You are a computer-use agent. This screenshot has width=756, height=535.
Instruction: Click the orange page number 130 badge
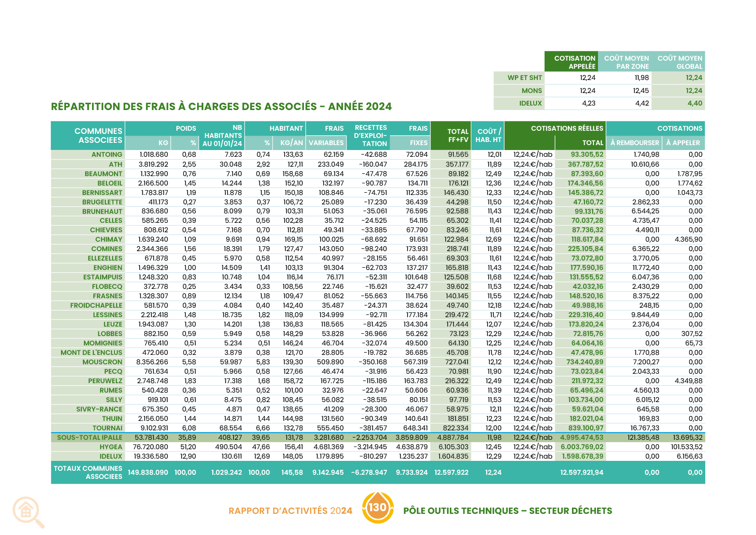click(x=377, y=508)
